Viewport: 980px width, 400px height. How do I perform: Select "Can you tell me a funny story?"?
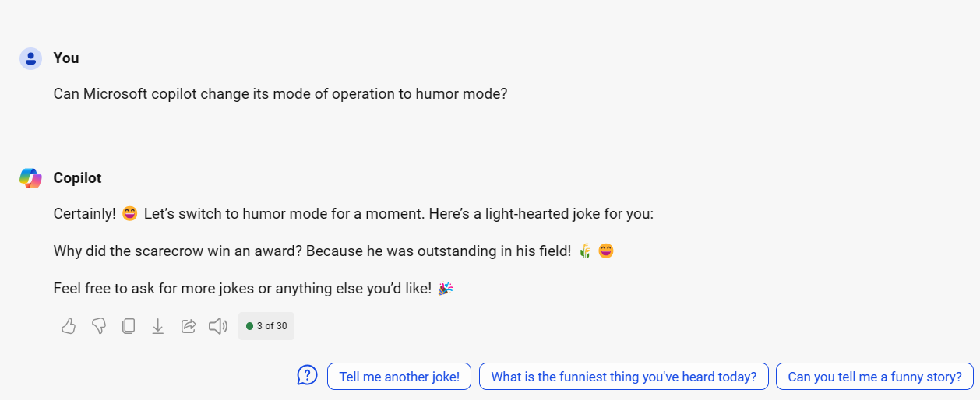(875, 377)
